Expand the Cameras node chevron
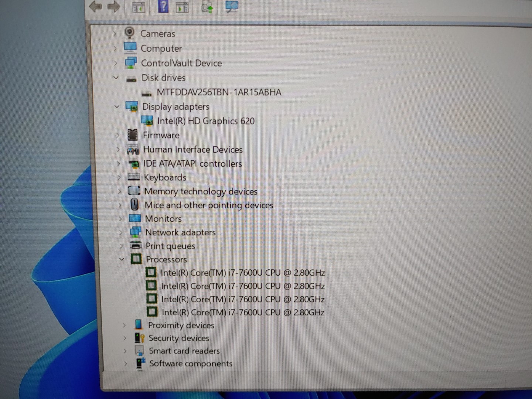Image resolution: width=532 pixels, height=399 pixels. tap(114, 34)
